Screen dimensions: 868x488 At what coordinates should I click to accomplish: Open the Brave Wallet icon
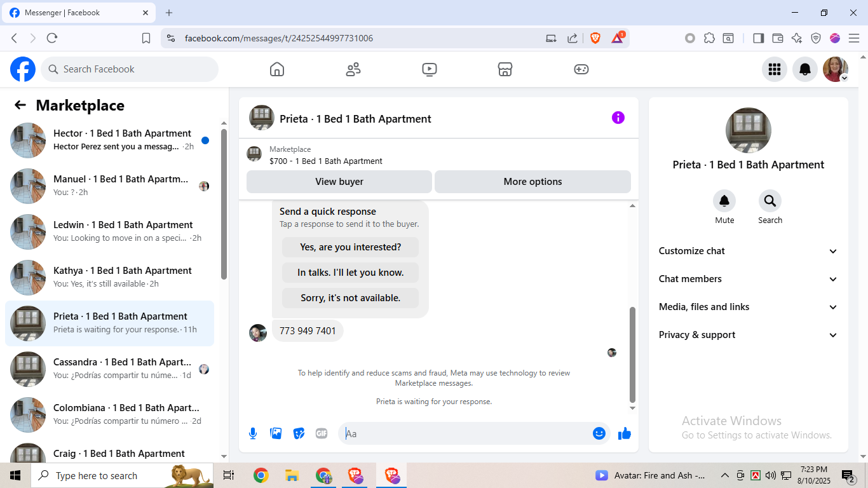coord(777,38)
